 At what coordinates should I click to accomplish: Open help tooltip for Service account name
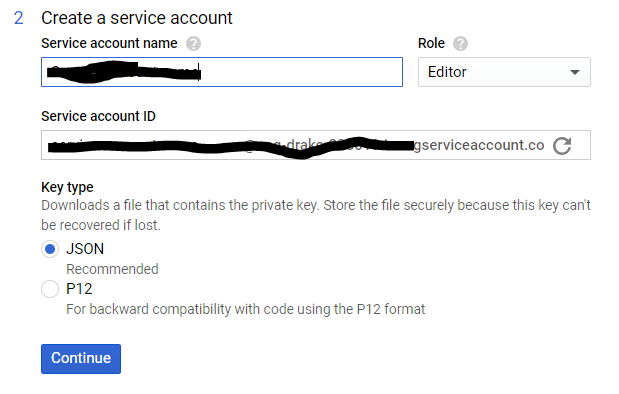(193, 43)
